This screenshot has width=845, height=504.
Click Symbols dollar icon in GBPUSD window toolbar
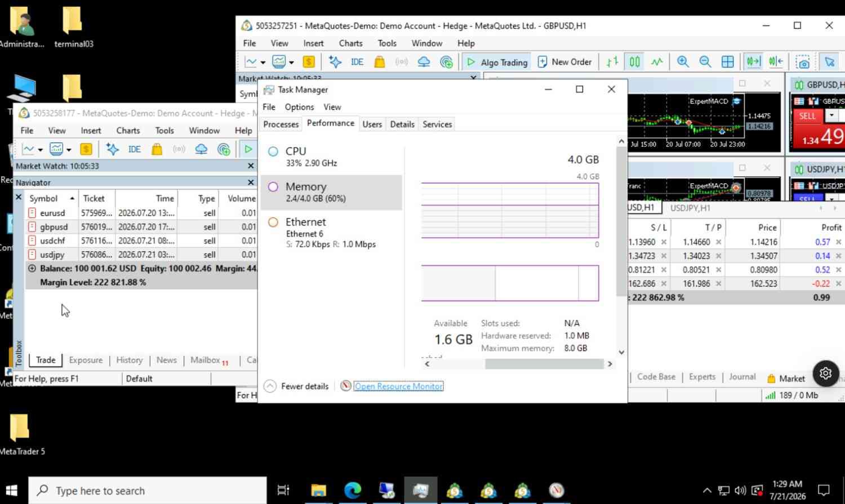tap(309, 62)
